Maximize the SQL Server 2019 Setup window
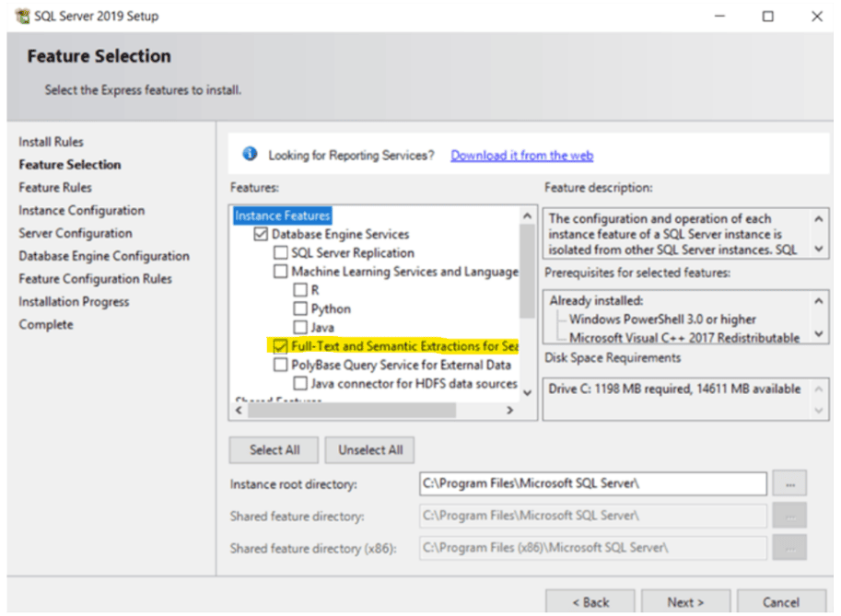This screenshot has height=616, width=841. point(768,16)
